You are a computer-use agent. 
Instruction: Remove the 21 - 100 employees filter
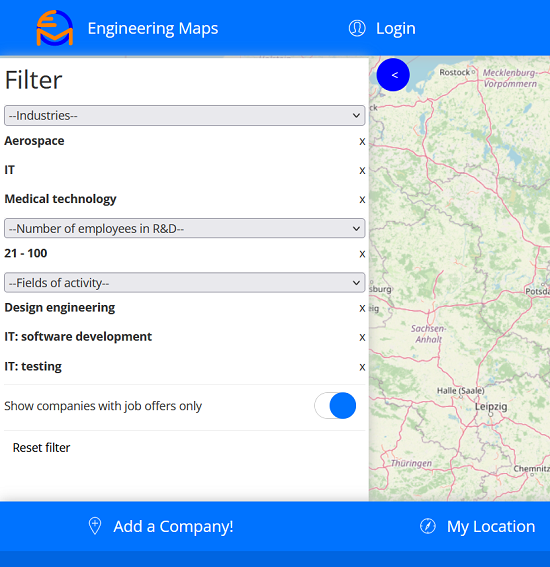click(362, 254)
